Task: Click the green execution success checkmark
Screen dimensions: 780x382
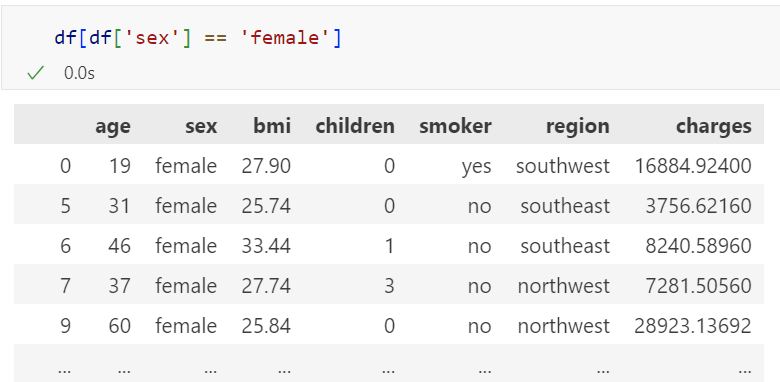Action: [x=35, y=73]
